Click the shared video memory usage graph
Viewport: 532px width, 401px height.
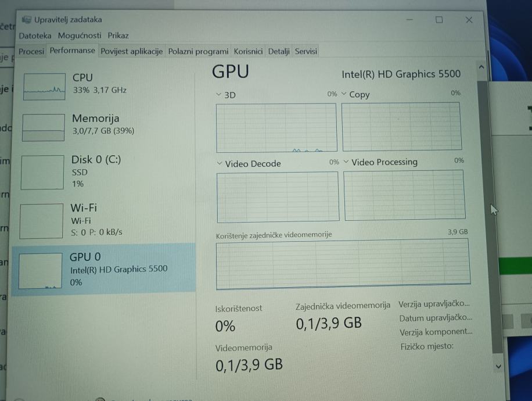pyautogui.click(x=343, y=264)
